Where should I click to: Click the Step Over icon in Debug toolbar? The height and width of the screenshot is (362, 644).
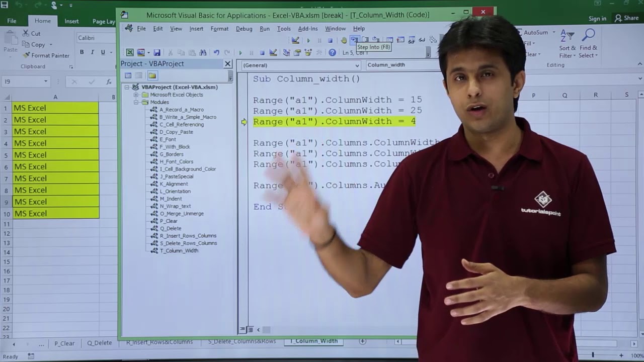365,40
